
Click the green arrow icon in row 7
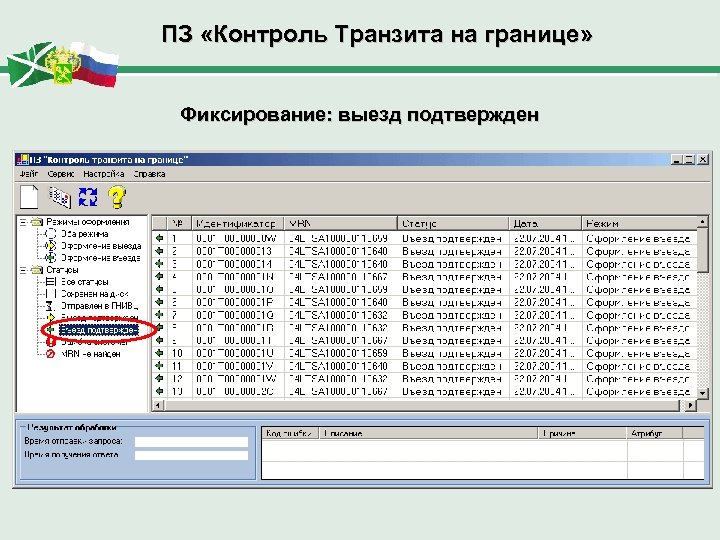[159, 315]
